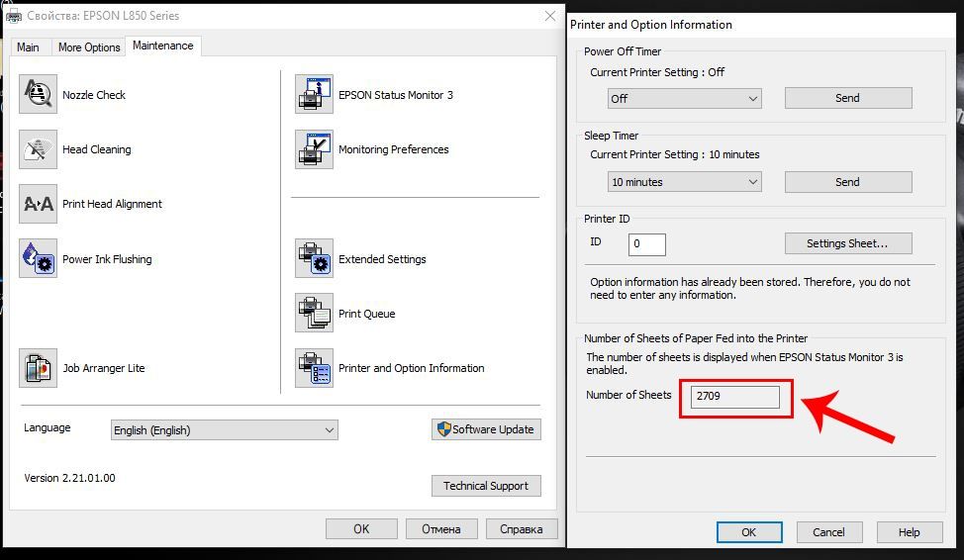Open Print Head Alignment icon
This screenshot has height=560, width=964.
coord(39,204)
